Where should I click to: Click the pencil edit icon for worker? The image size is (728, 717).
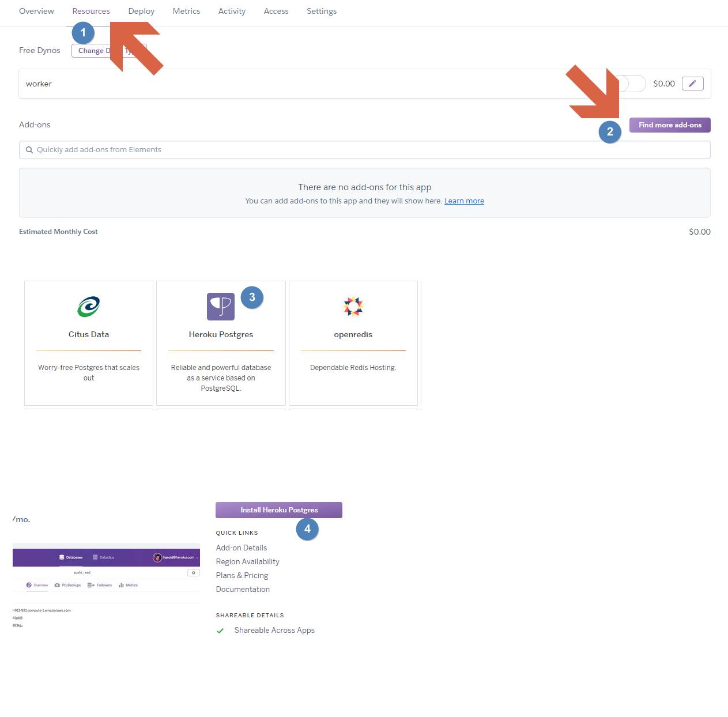pyautogui.click(x=692, y=84)
